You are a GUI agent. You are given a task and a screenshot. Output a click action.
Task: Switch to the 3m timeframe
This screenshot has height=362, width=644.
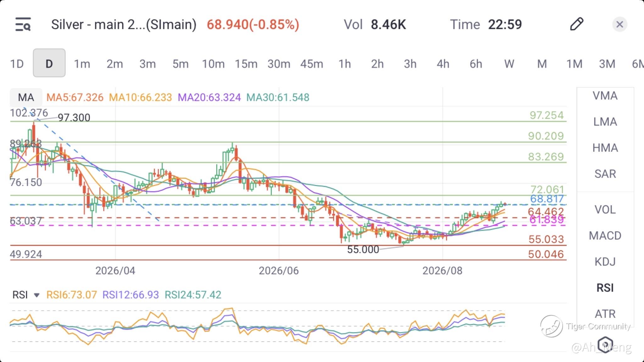click(x=147, y=64)
